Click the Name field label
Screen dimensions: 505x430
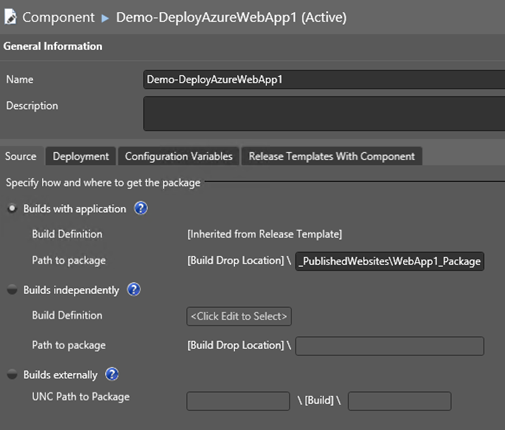(20, 79)
